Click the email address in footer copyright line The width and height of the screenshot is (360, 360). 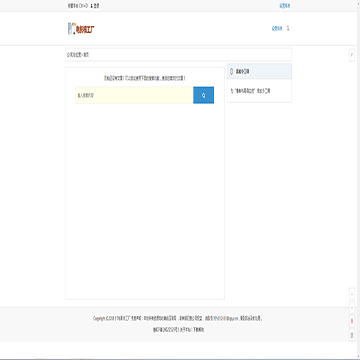(226, 319)
